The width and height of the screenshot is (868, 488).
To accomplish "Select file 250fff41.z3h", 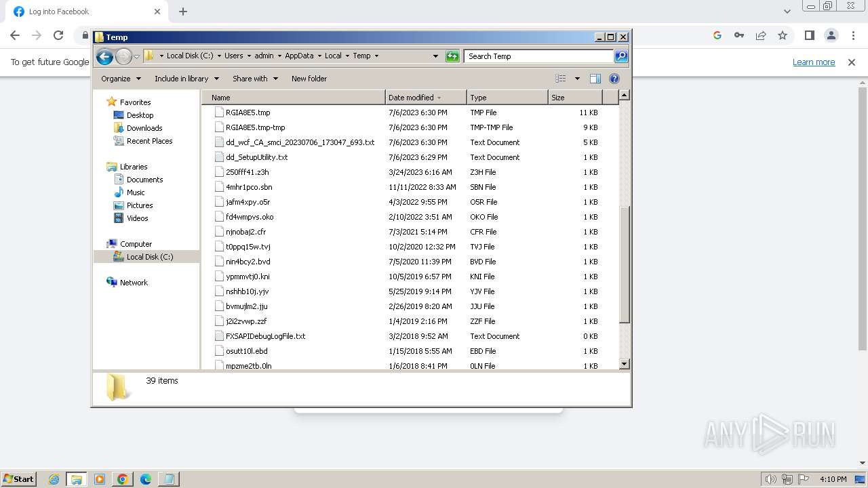I will 247,172.
